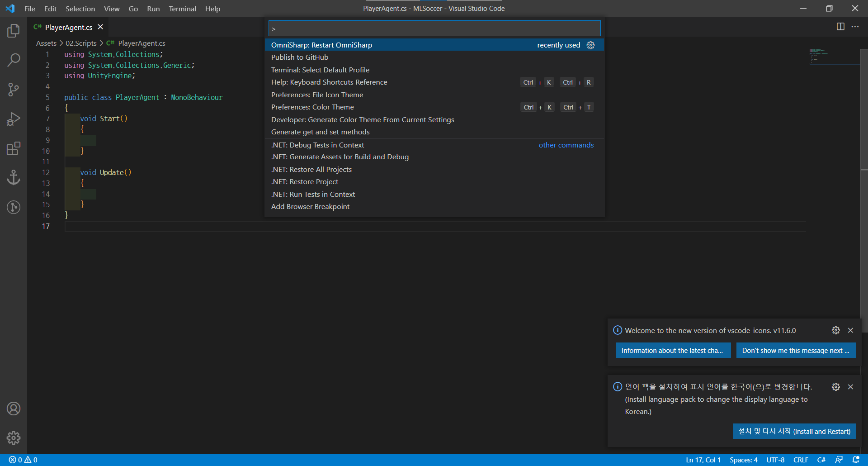Open gear on Korean language notification
The width and height of the screenshot is (868, 466).
point(836,387)
